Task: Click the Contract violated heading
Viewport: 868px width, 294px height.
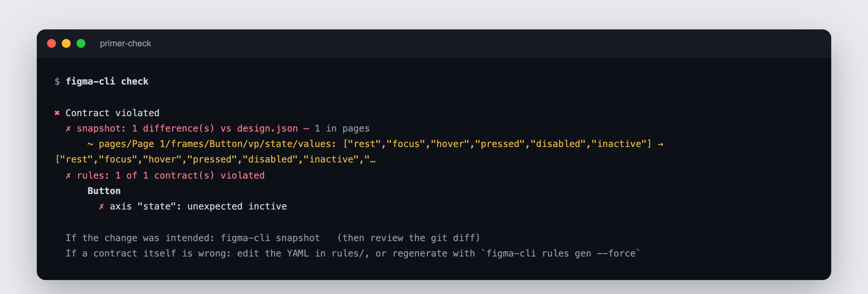Action: [113, 113]
